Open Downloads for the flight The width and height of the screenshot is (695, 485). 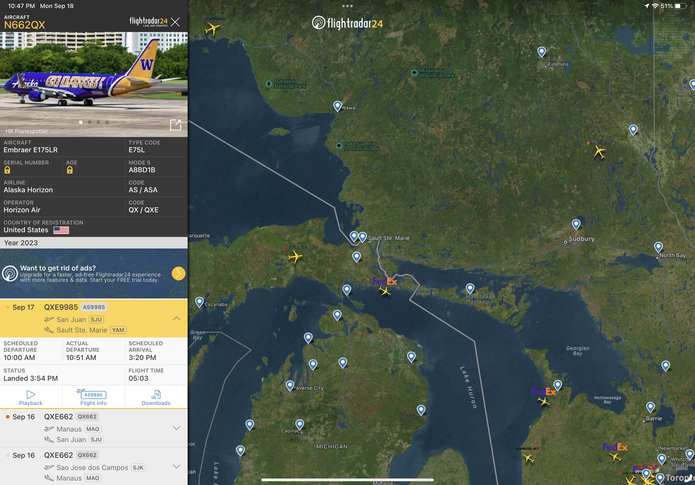pos(156,397)
